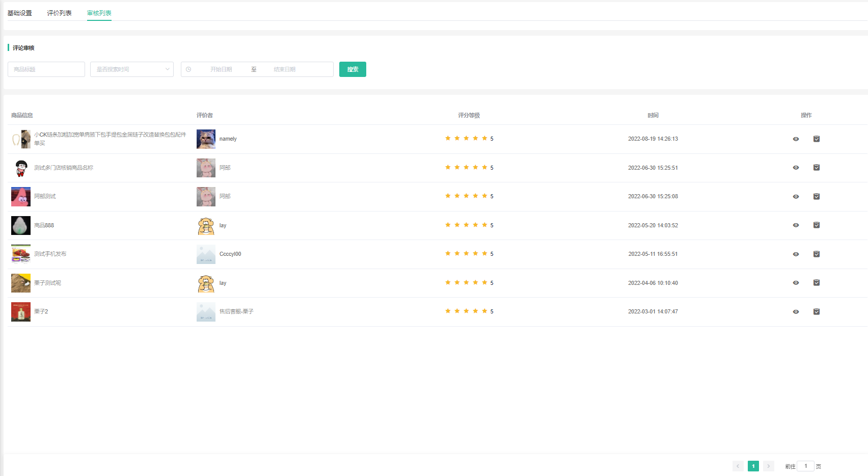Click the audit icon for 阿部测试 row
Image resolution: width=868 pixels, height=476 pixels.
816,197
